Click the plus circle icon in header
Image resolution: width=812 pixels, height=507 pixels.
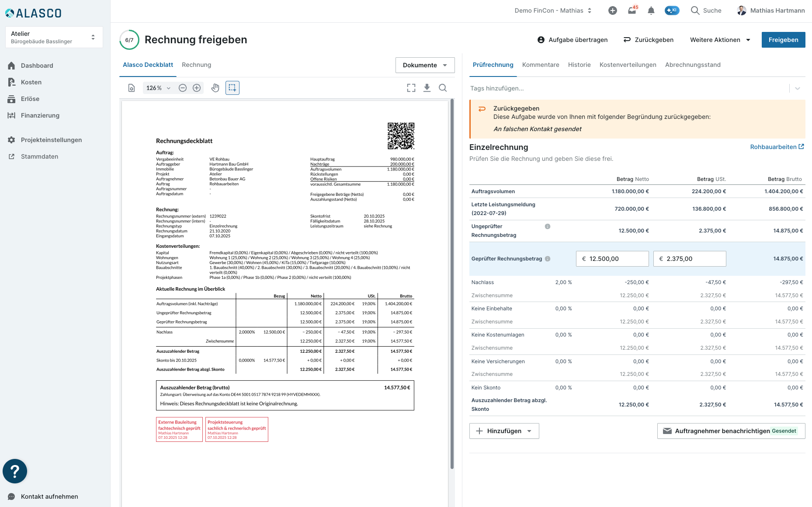(x=613, y=10)
